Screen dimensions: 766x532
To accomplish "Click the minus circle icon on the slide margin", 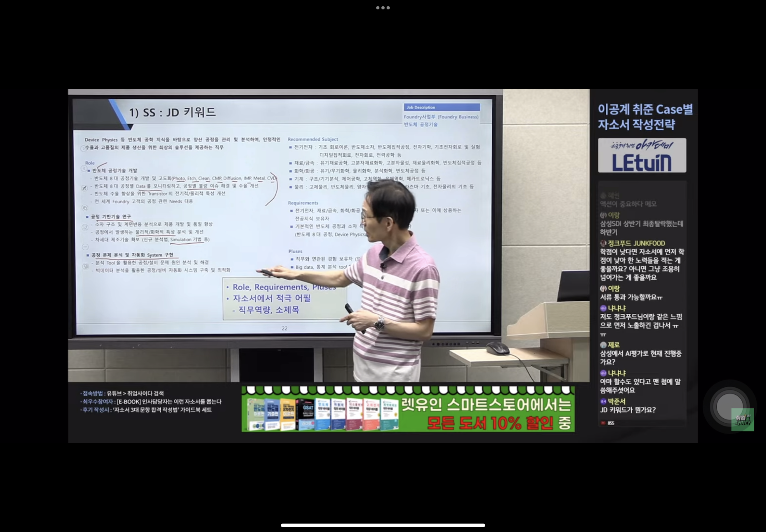I will coord(85,247).
